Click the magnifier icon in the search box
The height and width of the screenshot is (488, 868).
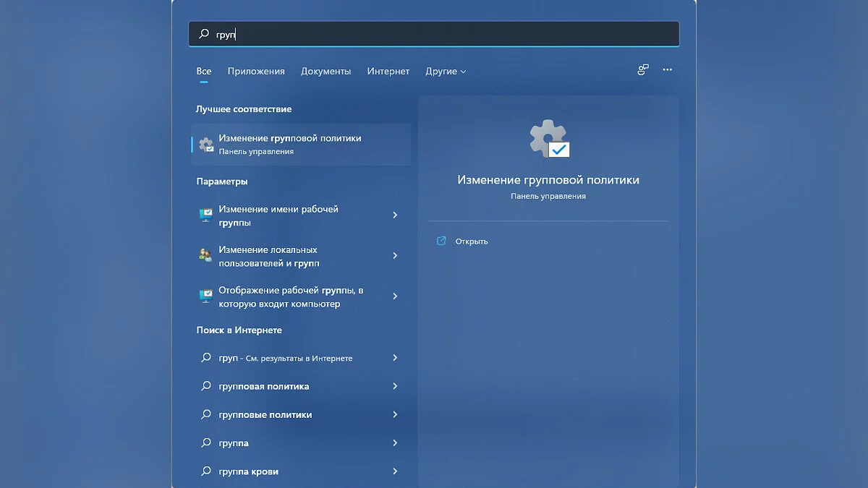(x=204, y=34)
